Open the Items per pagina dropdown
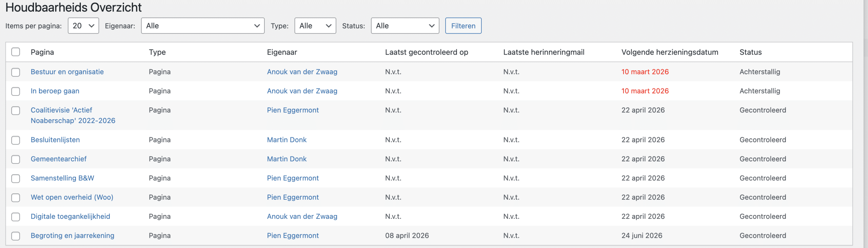The image size is (868, 248). click(x=83, y=26)
